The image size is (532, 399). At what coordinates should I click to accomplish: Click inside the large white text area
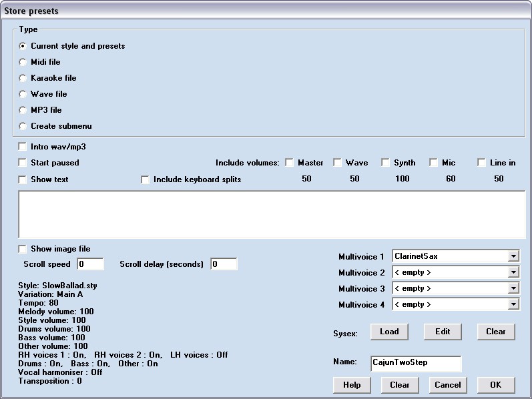coord(272,214)
